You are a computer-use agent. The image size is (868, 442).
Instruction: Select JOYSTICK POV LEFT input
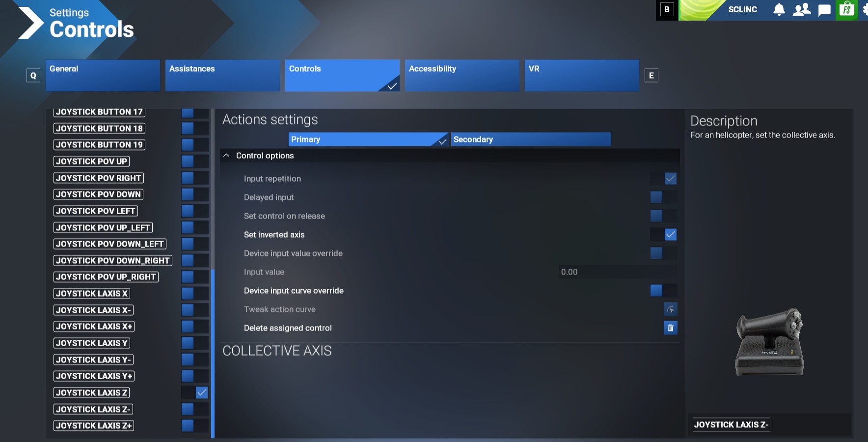coord(96,211)
